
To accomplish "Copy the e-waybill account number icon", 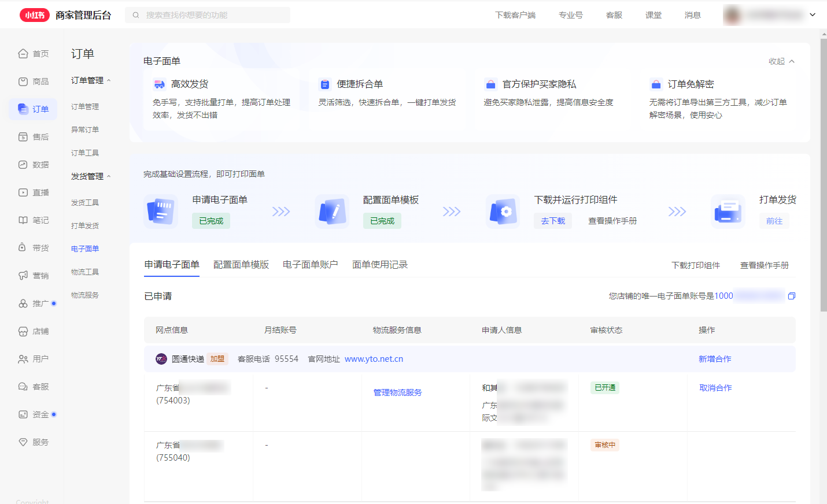I will (792, 296).
